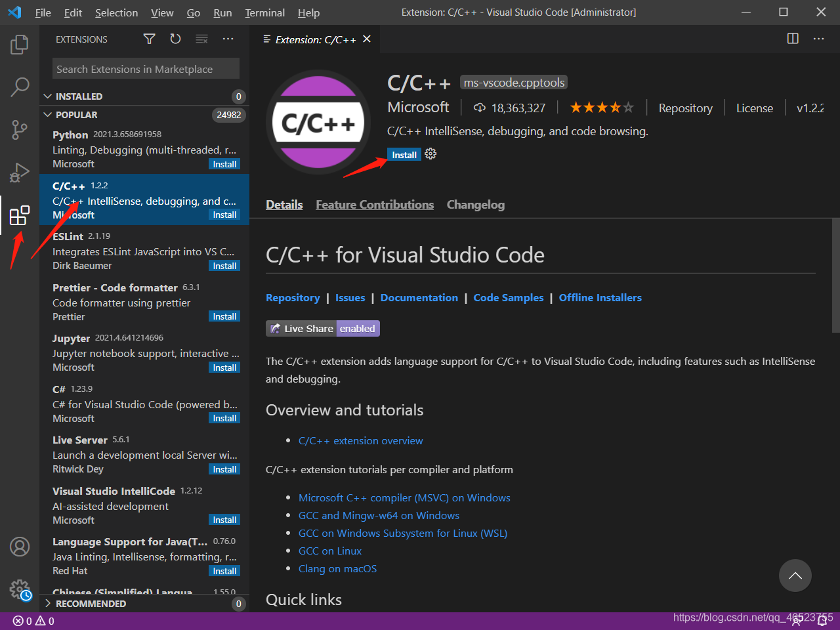840x630 pixels.
Task: Show errors and warnings in status bar
Action: (33, 621)
